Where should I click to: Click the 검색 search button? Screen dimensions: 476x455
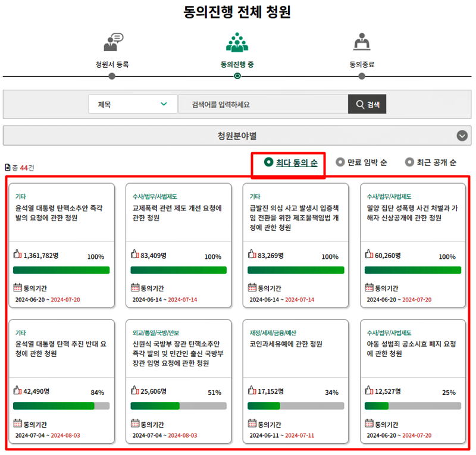(x=367, y=104)
